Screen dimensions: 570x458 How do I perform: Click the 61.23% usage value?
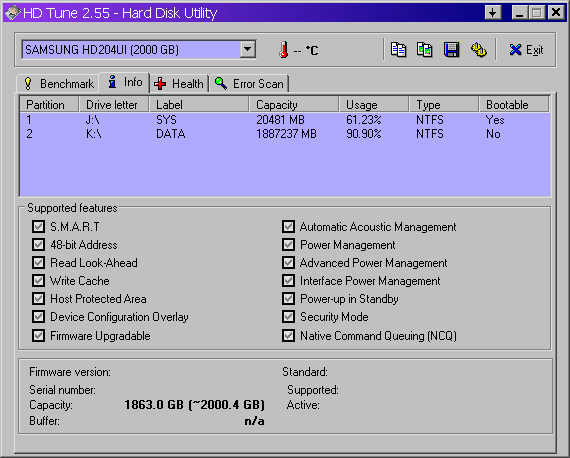click(364, 120)
